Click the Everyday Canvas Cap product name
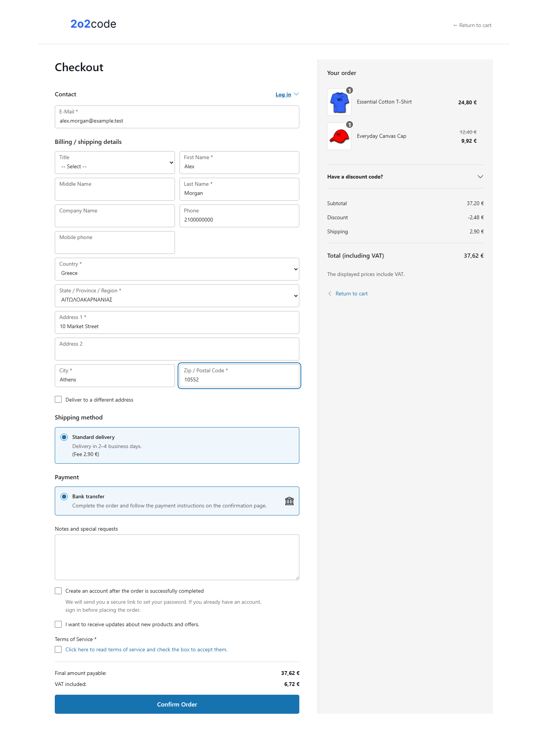The height and width of the screenshot is (756, 542). coord(381,136)
